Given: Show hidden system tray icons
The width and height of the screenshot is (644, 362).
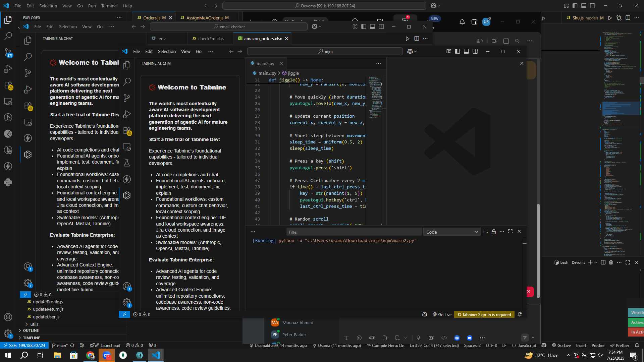Looking at the screenshot, I should point(568,355).
